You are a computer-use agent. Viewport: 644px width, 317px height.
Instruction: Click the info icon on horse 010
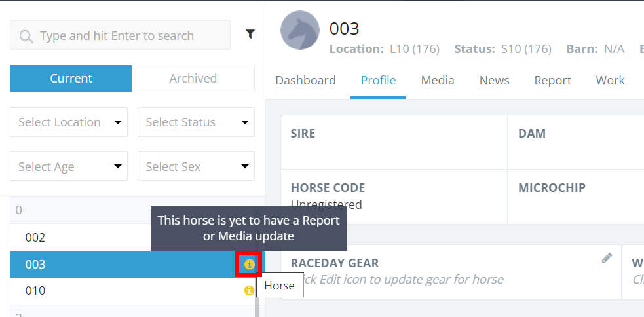click(249, 290)
